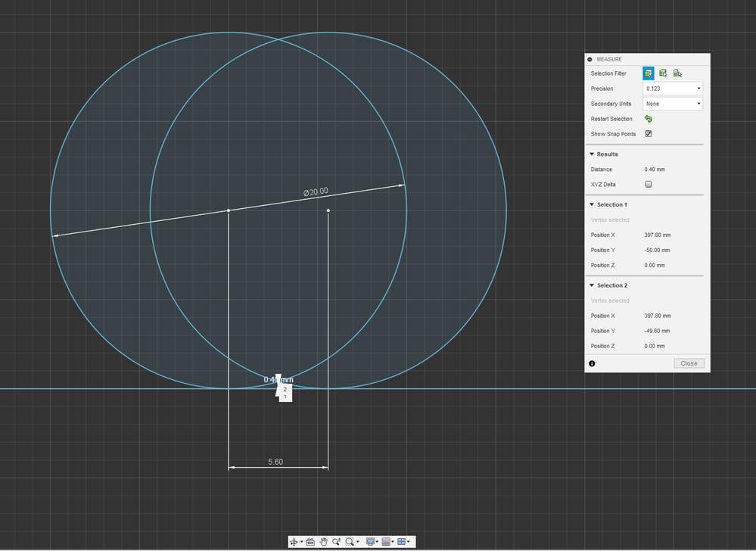
Task: Collapse the Results section
Action: (x=592, y=154)
